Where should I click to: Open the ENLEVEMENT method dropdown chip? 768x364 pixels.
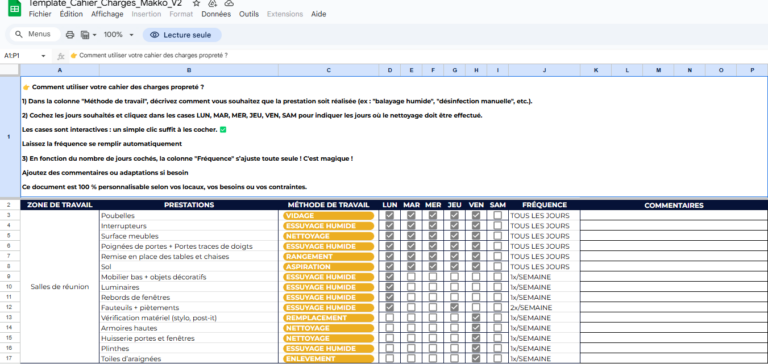pyautogui.click(x=328, y=359)
